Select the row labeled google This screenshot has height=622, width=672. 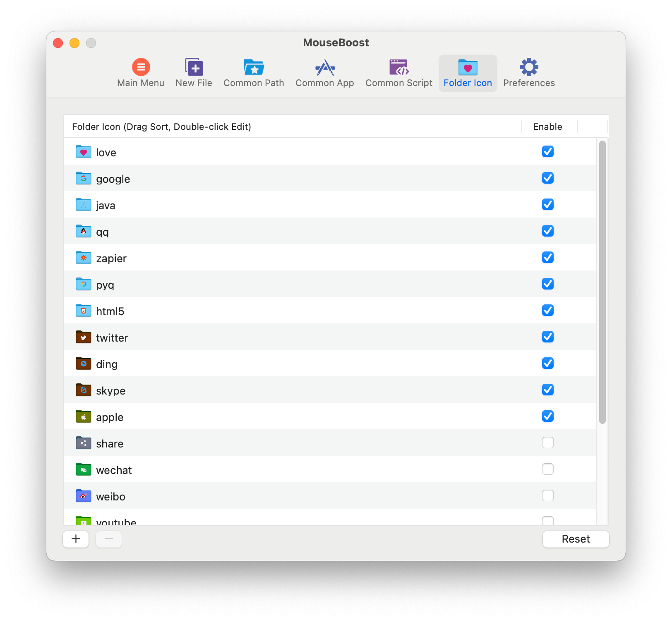coord(330,178)
